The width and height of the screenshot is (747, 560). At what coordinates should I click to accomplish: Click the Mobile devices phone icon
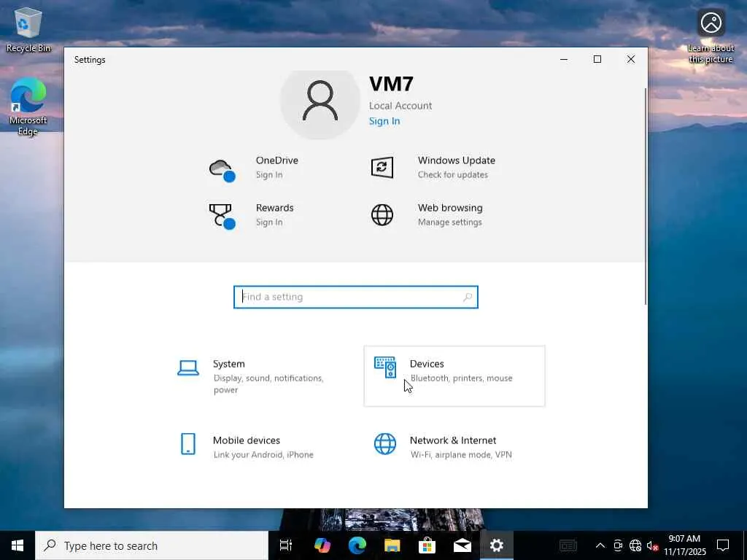pyautogui.click(x=188, y=444)
